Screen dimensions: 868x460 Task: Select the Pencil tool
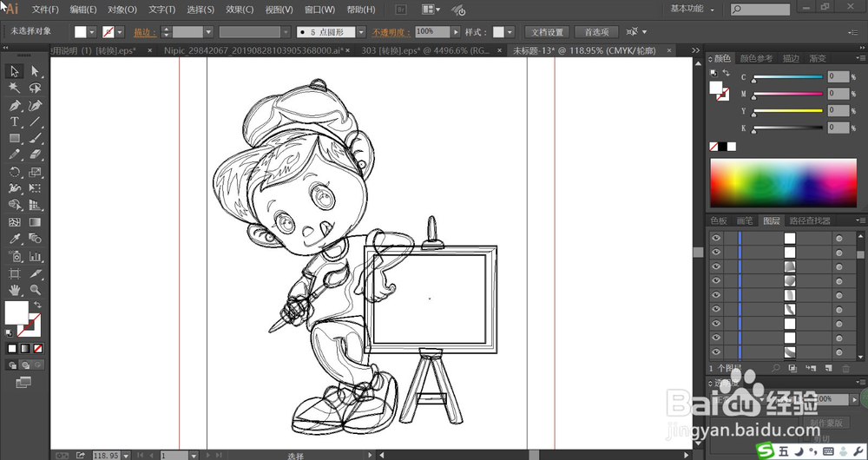15,155
